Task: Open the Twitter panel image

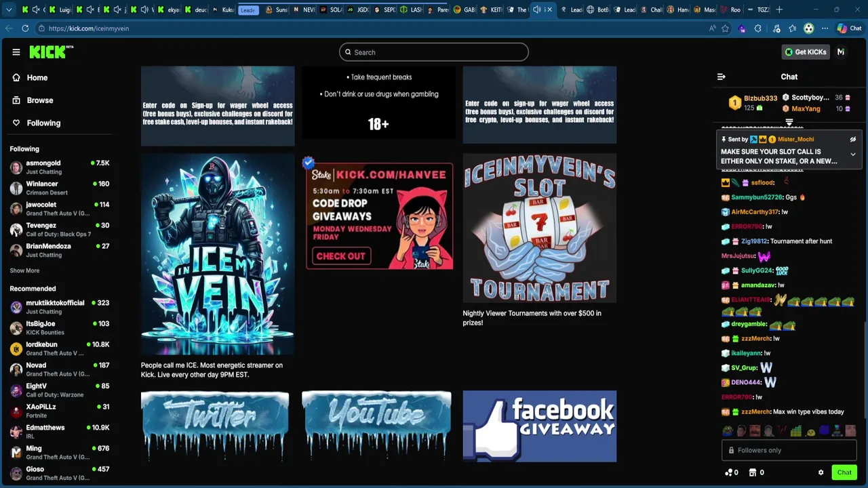Action: (x=215, y=425)
